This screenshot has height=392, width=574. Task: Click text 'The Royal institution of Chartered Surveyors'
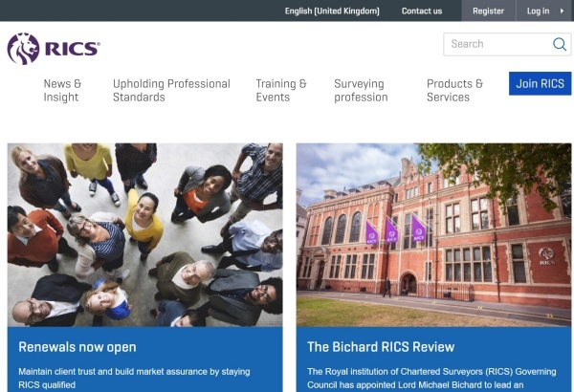[395, 372]
